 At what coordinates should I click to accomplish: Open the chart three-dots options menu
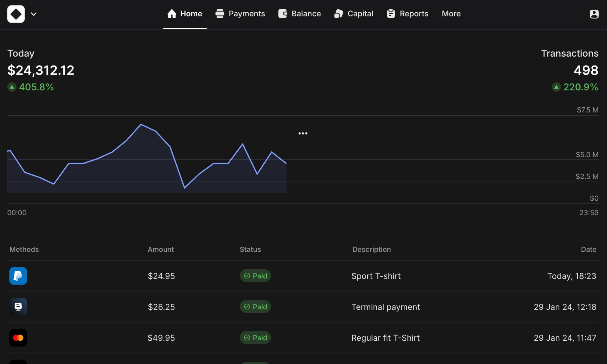pyautogui.click(x=303, y=133)
